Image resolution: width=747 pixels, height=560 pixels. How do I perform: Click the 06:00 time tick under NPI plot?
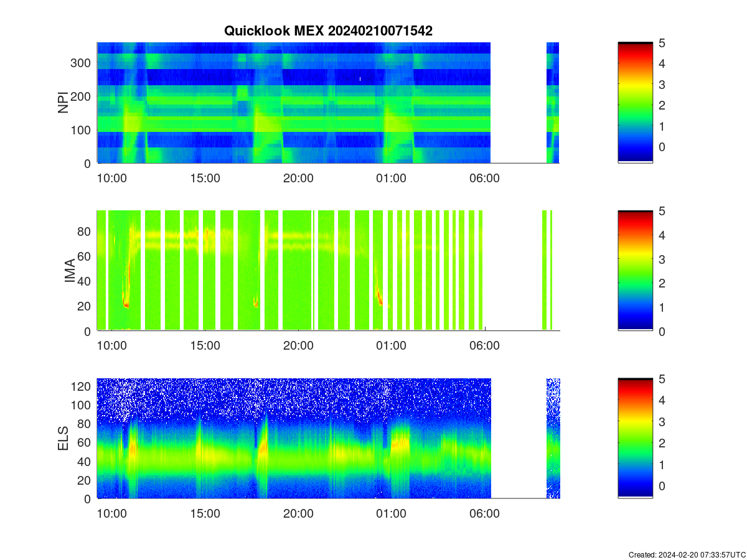[x=484, y=178]
